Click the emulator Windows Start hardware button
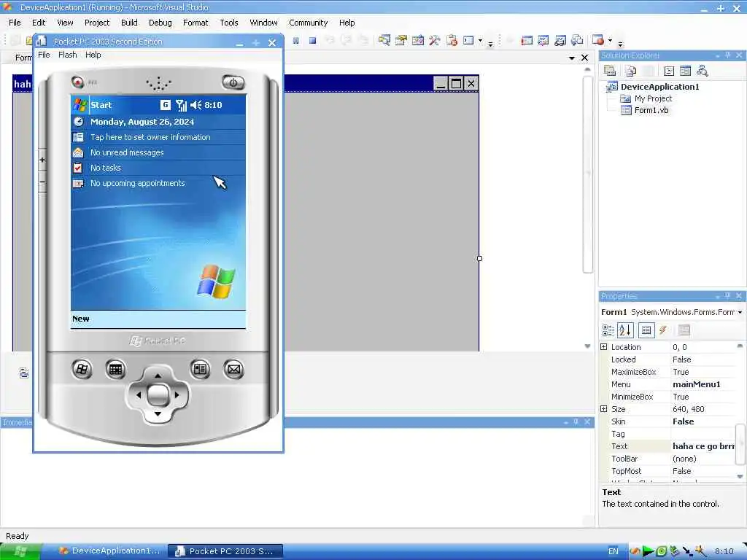This screenshot has width=747, height=560. [82, 369]
